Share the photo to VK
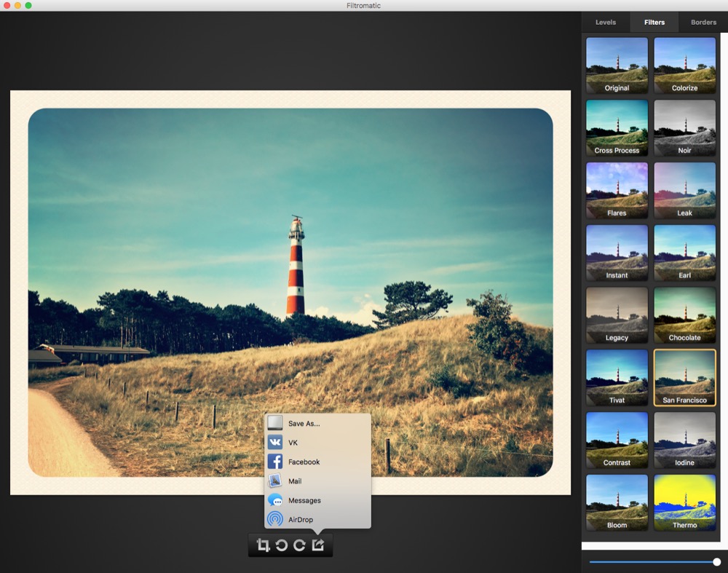This screenshot has height=573, width=728. click(293, 443)
